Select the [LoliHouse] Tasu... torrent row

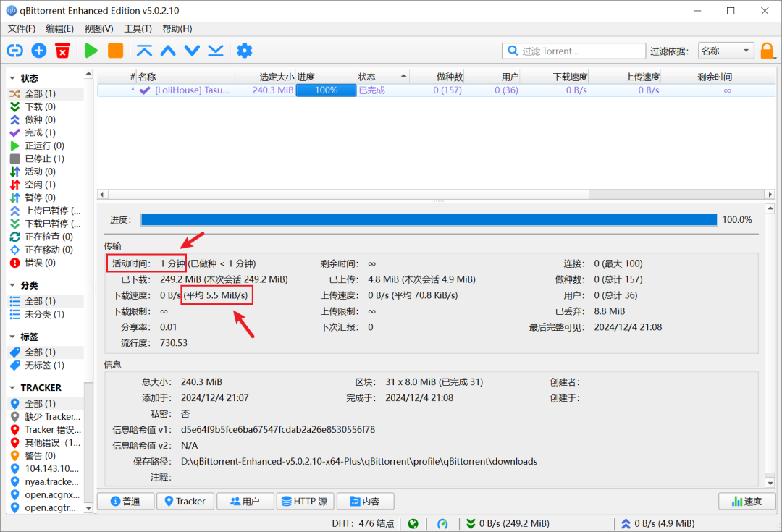pos(437,90)
